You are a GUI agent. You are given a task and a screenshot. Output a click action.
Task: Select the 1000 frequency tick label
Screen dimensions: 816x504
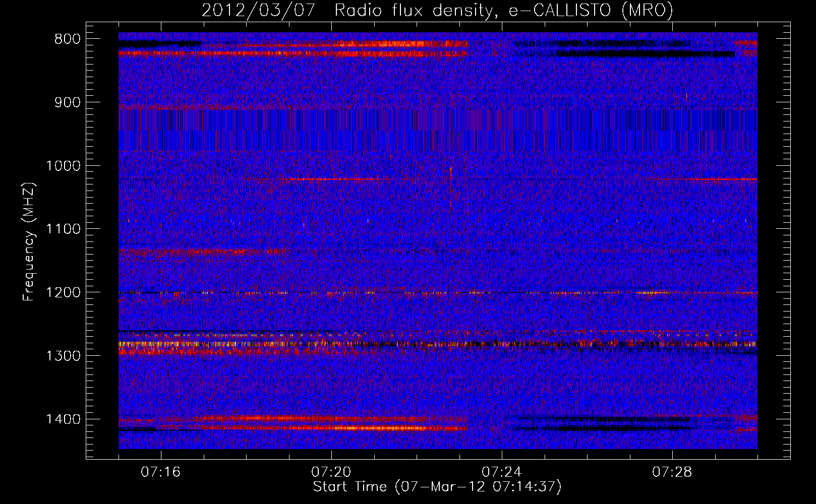click(x=63, y=166)
